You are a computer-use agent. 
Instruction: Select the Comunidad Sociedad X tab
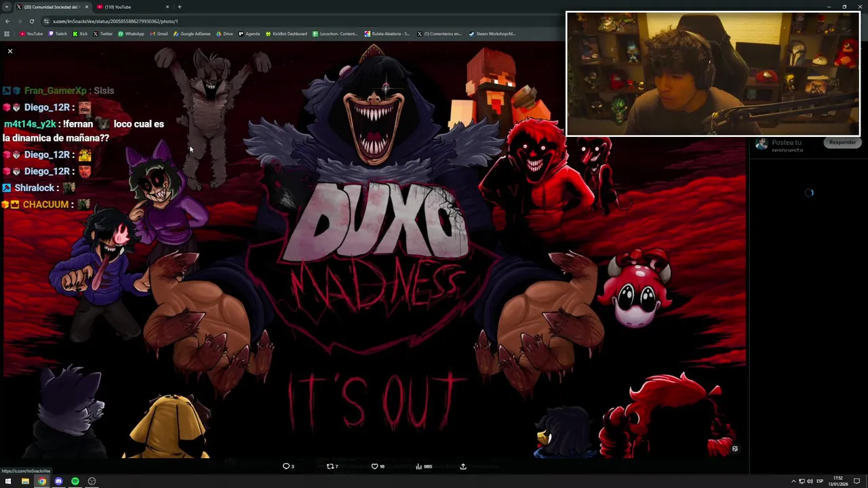pyautogui.click(x=51, y=7)
